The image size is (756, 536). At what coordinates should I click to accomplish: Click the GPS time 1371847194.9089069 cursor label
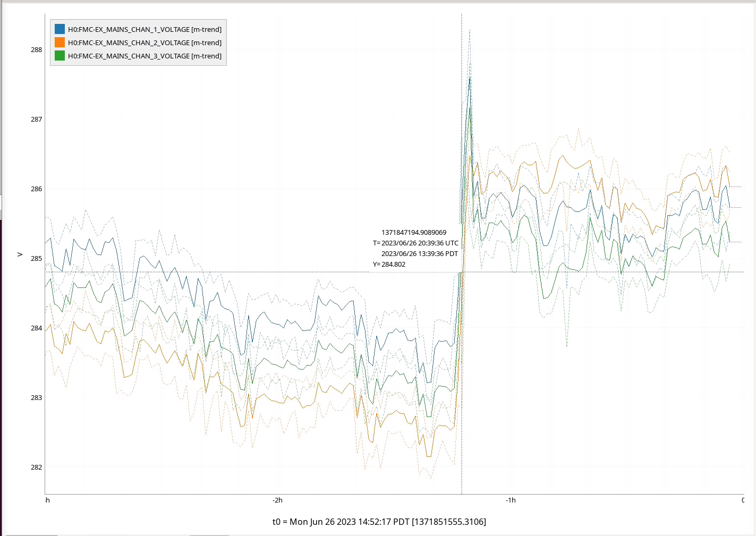pos(413,233)
